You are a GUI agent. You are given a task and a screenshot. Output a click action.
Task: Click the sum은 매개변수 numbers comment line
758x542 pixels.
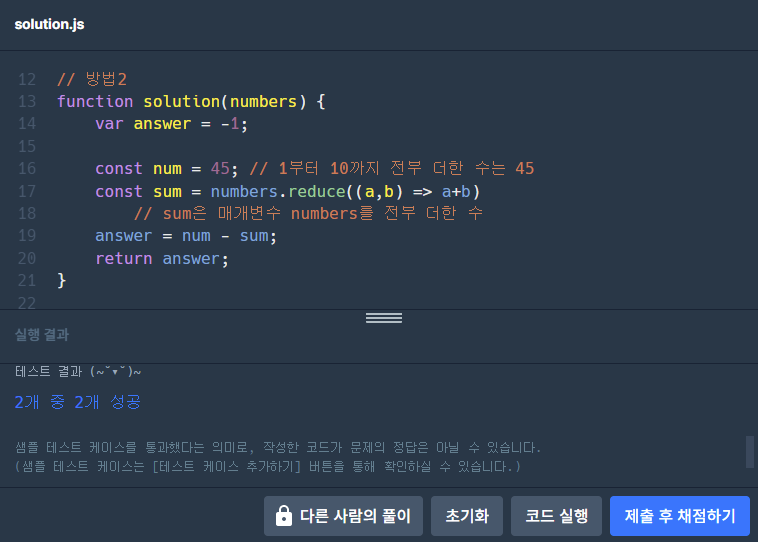pyautogui.click(x=308, y=213)
